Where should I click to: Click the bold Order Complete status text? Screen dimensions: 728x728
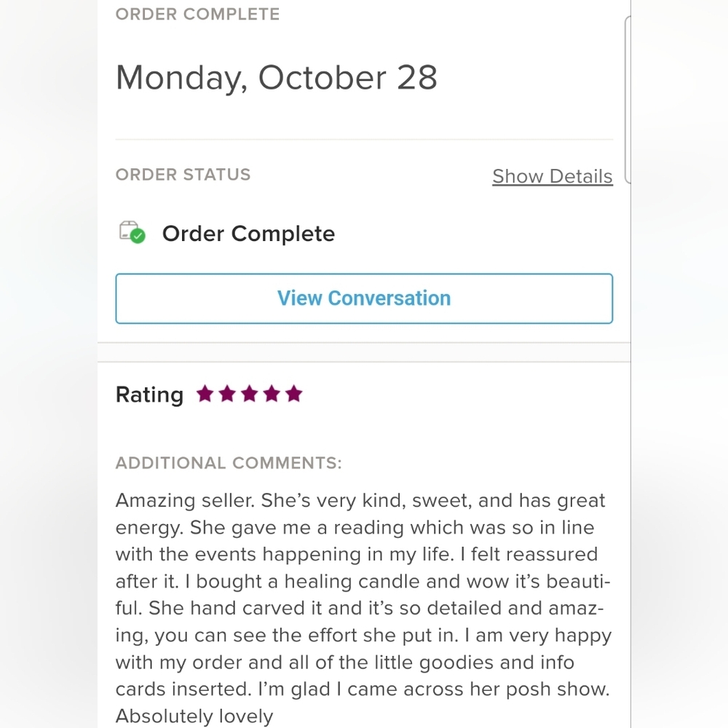point(248,234)
